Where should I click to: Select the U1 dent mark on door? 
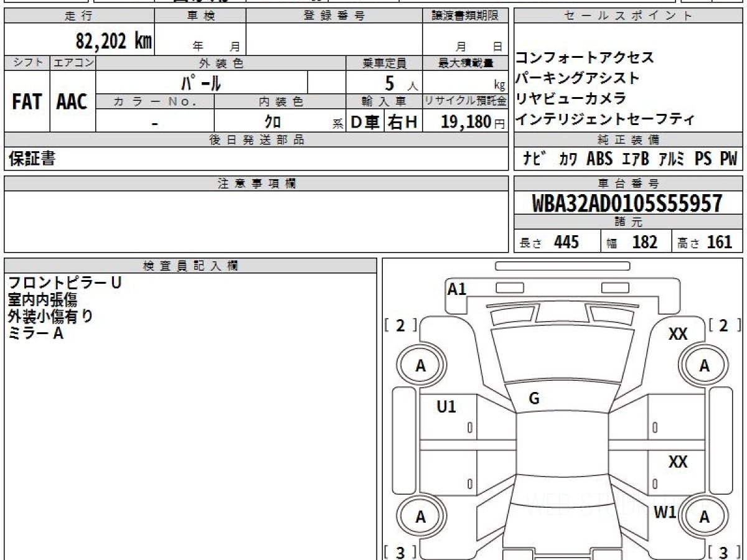coord(446,407)
